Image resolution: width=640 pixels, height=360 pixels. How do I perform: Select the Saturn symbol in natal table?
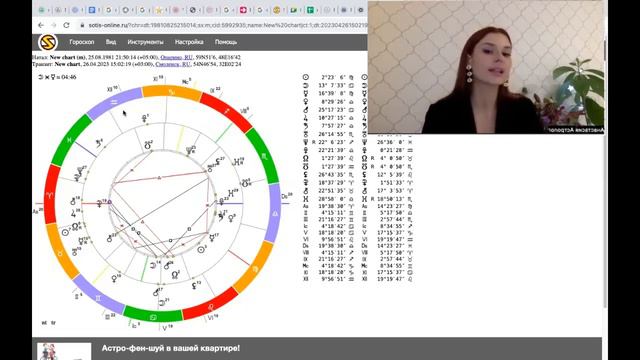(x=306, y=126)
